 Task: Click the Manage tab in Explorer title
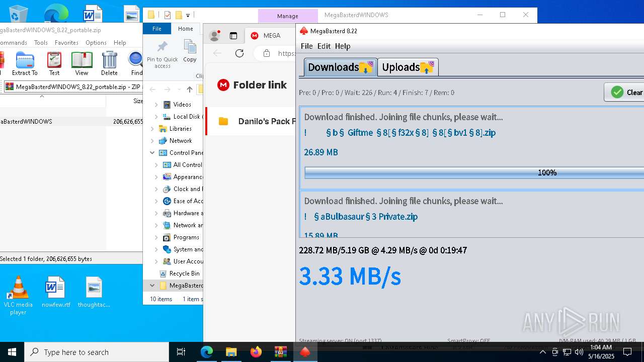pyautogui.click(x=288, y=16)
